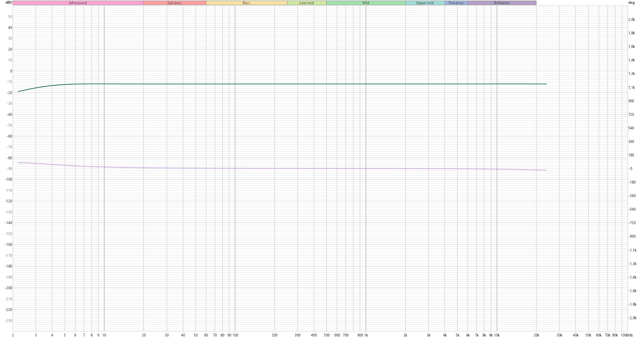Click the -150 value on dBV axis
This screenshot has width=644, height=339.
coord(8,234)
